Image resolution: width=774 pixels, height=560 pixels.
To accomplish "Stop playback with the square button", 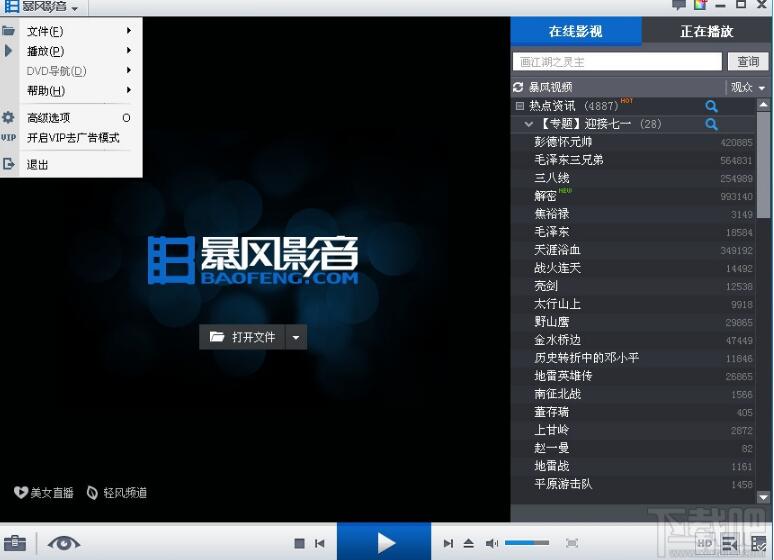I will (x=299, y=543).
